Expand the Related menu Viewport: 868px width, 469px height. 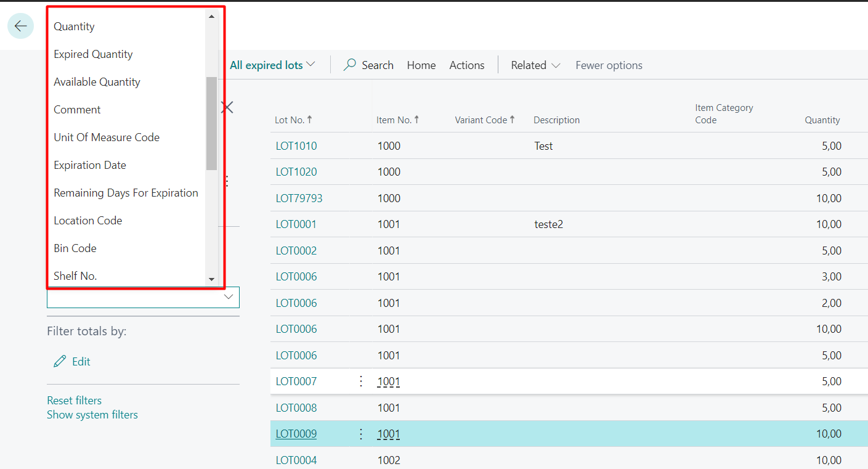(x=535, y=65)
